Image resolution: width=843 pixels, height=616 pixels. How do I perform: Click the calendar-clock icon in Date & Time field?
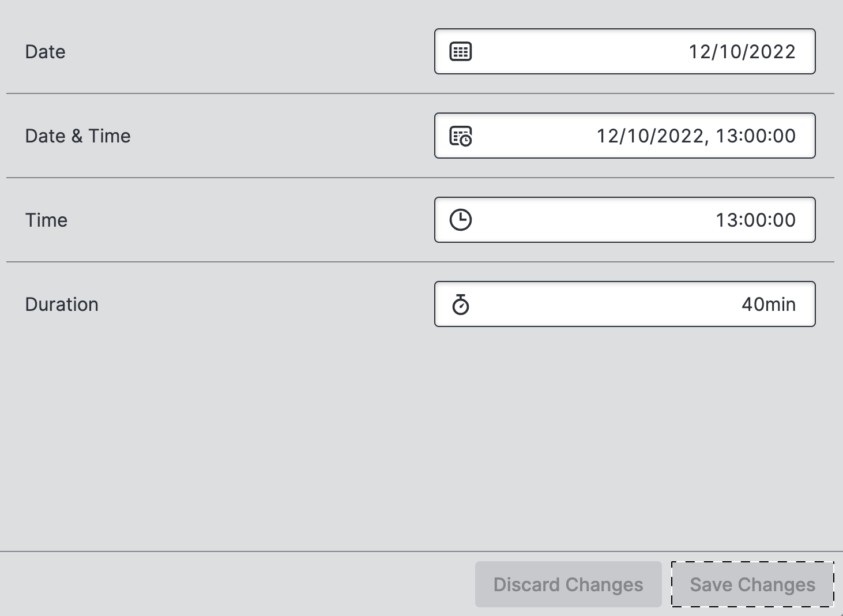(x=460, y=136)
